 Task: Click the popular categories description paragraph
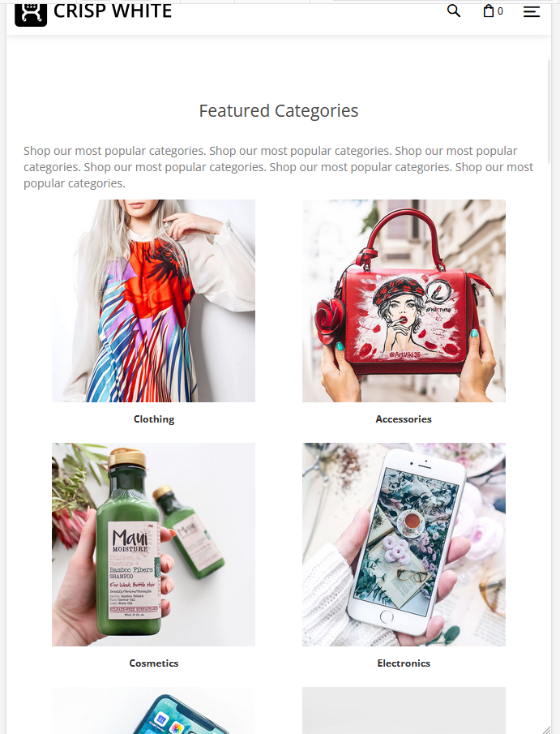tap(278, 167)
